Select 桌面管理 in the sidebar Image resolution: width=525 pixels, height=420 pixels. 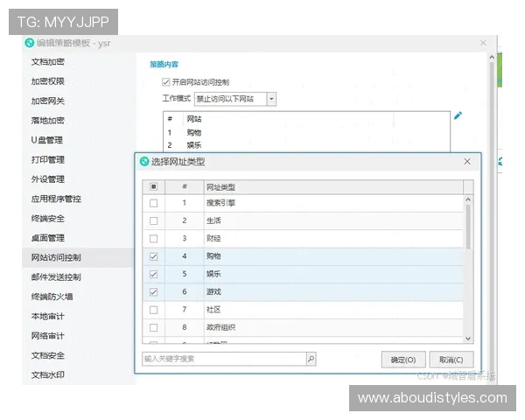point(48,238)
